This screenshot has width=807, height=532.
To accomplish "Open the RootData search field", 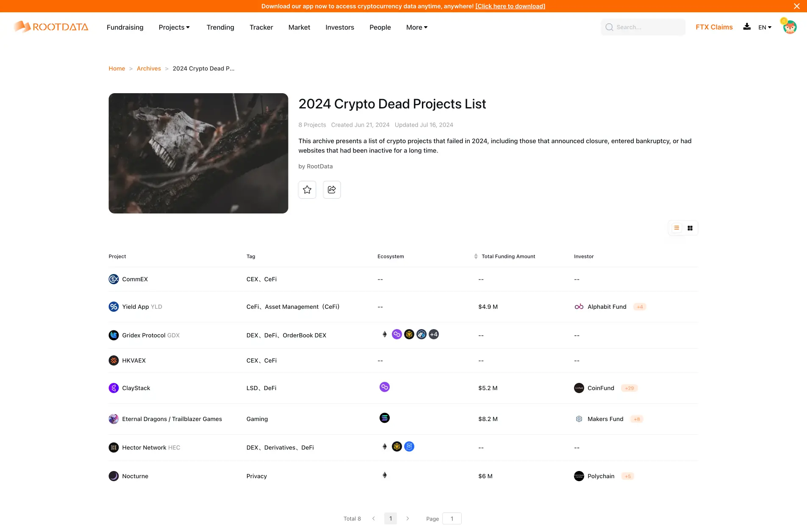I will click(643, 27).
